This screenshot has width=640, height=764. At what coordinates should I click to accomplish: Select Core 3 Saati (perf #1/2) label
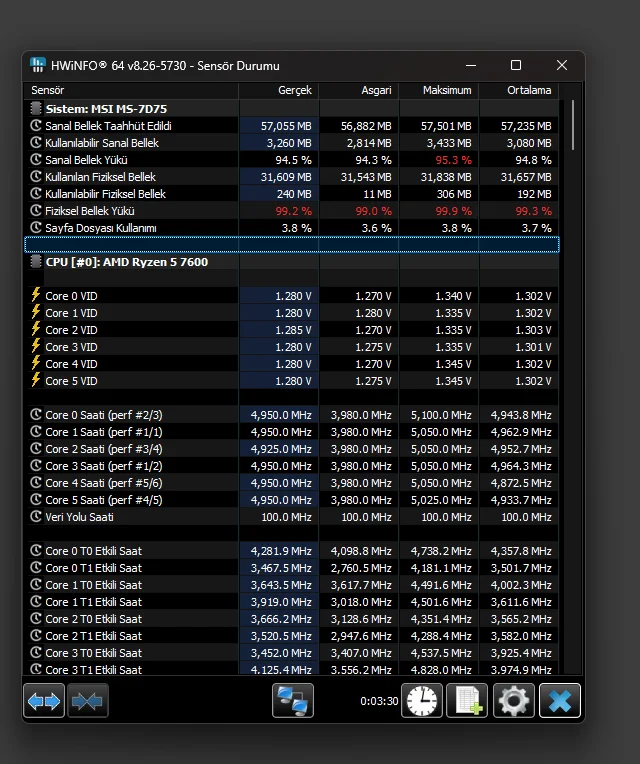tap(104, 466)
